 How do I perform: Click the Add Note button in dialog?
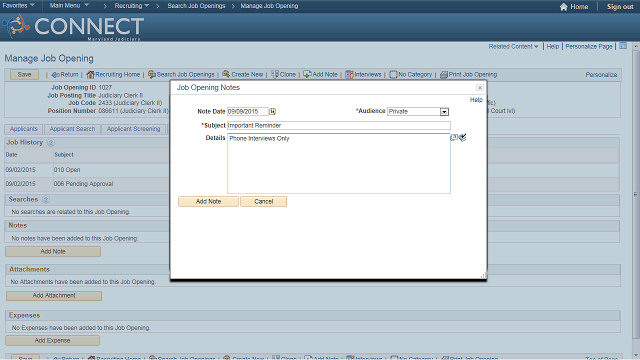coord(208,202)
